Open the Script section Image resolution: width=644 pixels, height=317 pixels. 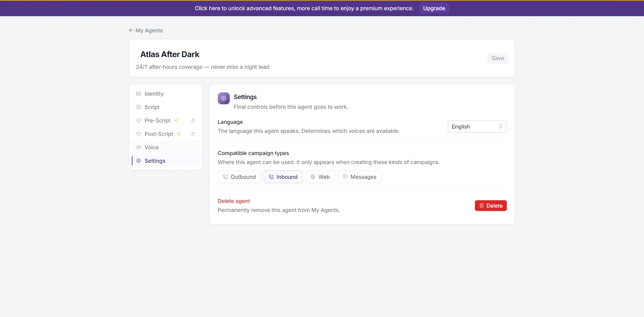tap(166, 107)
